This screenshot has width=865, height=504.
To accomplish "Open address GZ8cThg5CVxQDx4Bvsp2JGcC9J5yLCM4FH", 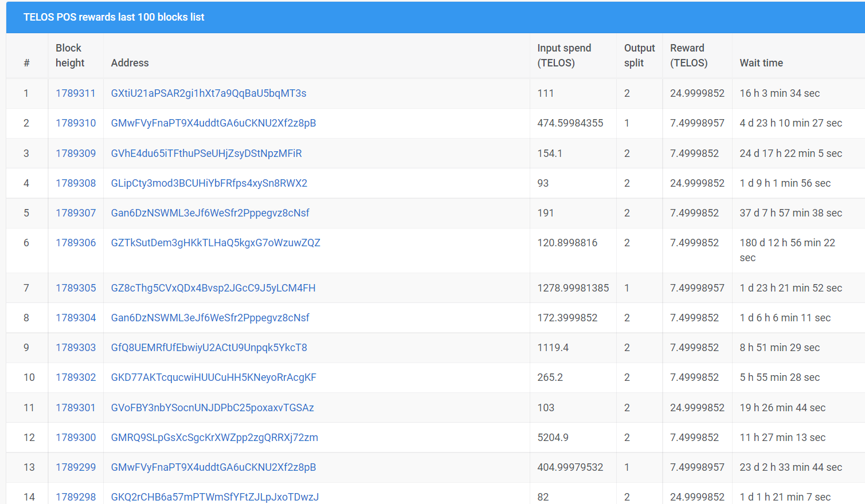I will pos(213,288).
